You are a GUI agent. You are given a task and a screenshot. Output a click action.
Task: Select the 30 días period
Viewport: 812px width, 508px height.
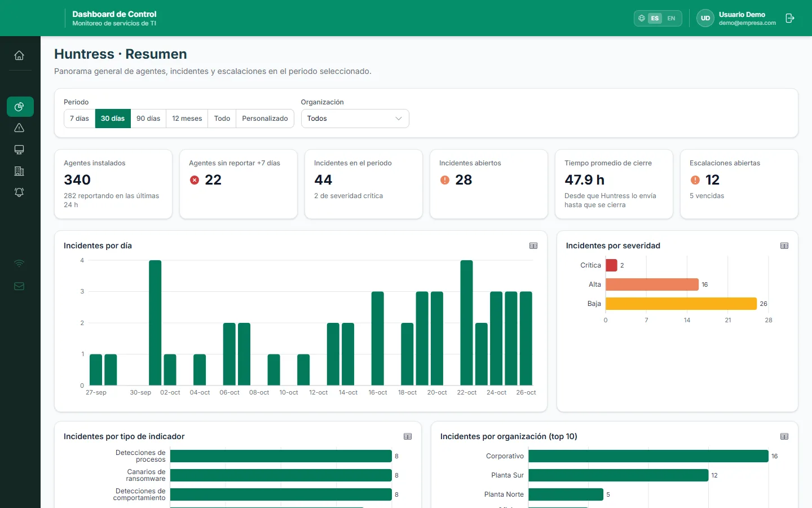tap(113, 119)
